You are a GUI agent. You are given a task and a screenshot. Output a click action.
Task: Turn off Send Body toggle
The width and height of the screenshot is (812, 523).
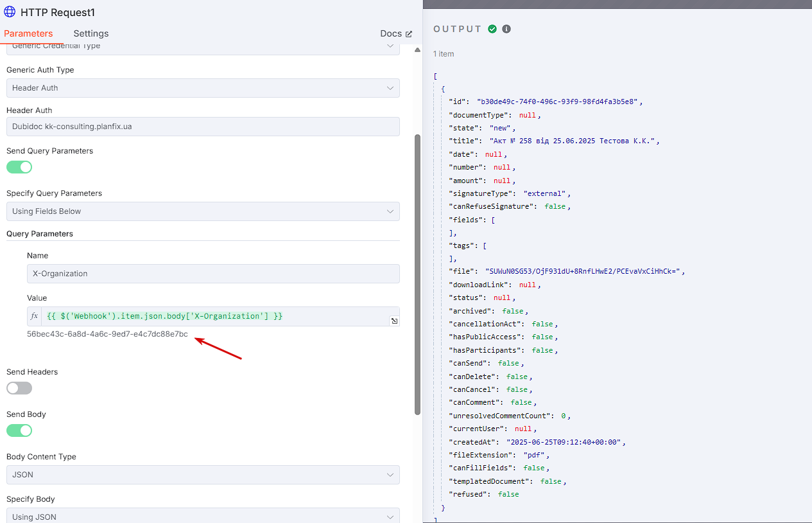pyautogui.click(x=19, y=430)
